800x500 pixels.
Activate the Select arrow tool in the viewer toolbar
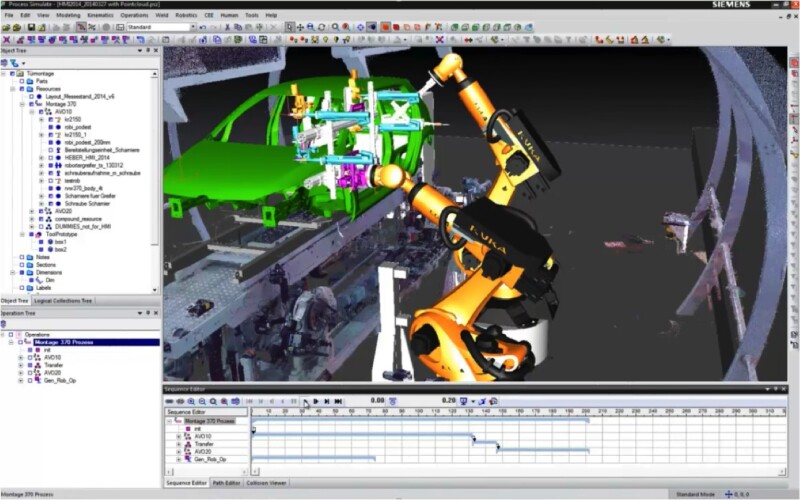coord(290,27)
